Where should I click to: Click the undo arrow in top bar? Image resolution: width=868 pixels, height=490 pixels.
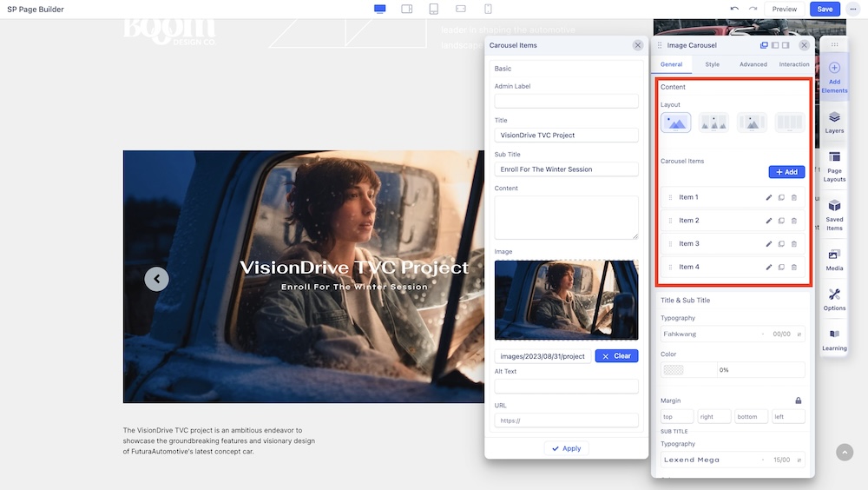pyautogui.click(x=734, y=9)
